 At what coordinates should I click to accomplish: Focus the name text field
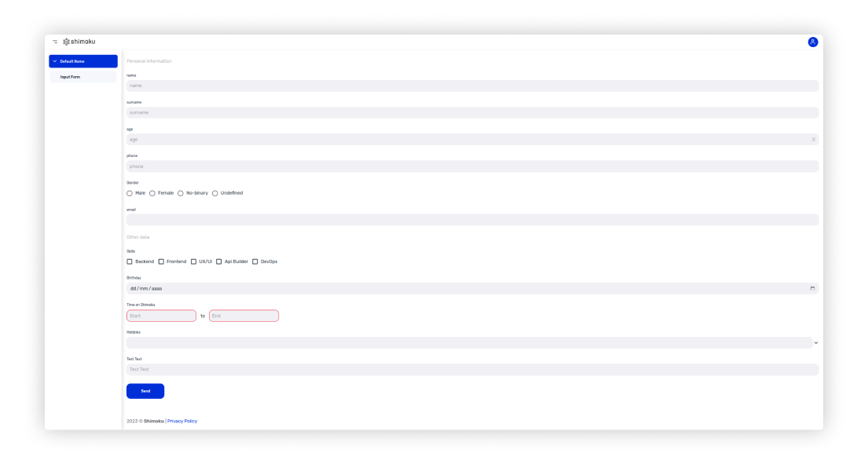click(x=471, y=86)
